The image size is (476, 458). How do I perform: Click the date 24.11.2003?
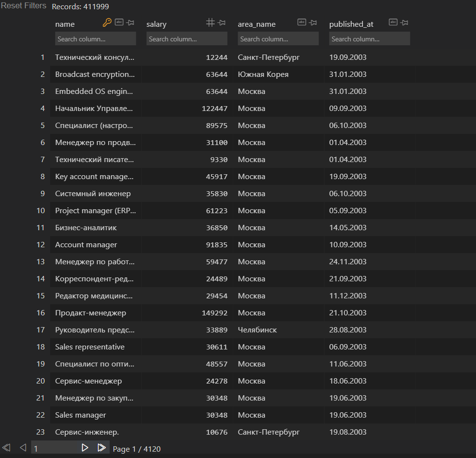(x=348, y=262)
